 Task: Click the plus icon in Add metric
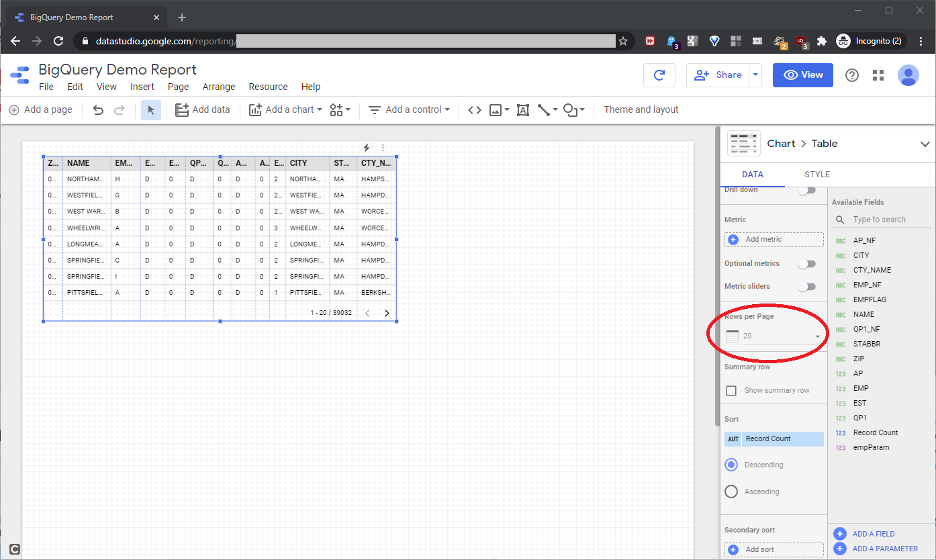tap(733, 239)
